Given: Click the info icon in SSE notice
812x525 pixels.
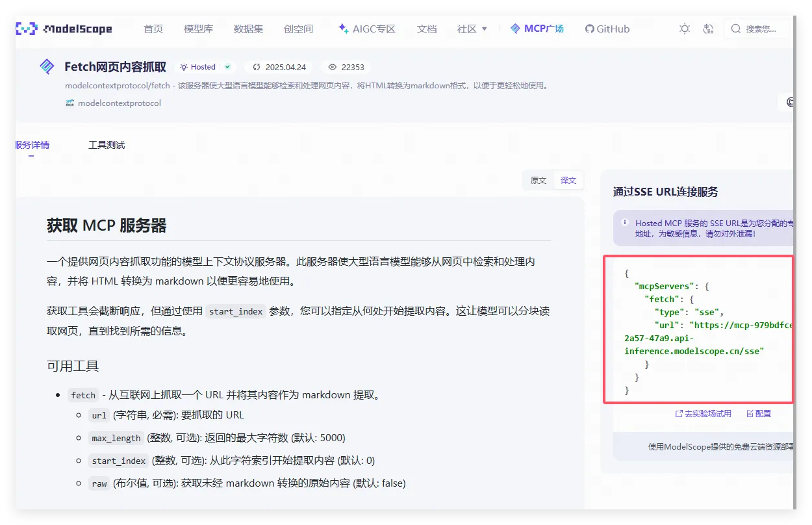Looking at the screenshot, I should pos(624,223).
